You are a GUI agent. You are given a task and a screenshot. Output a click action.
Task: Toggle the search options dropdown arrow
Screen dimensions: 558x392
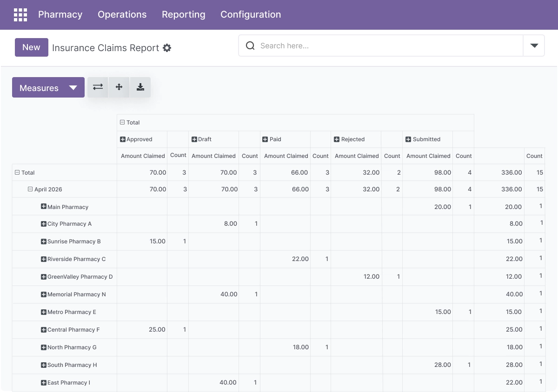534,46
